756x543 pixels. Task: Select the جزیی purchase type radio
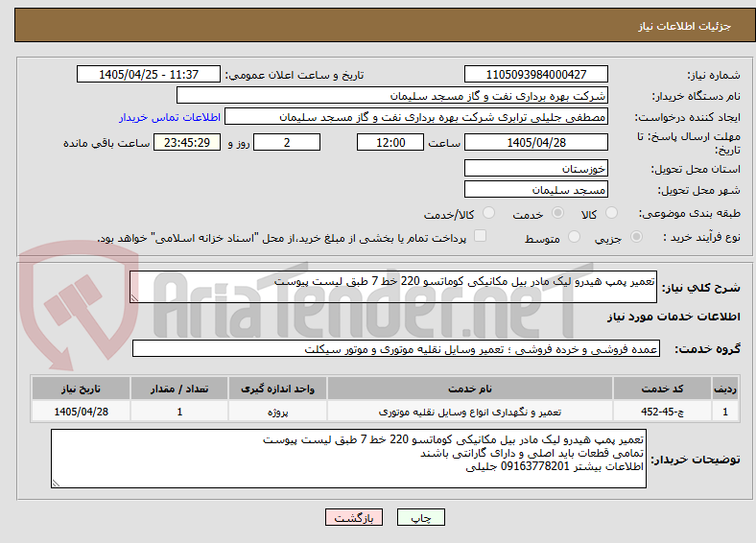(636, 237)
